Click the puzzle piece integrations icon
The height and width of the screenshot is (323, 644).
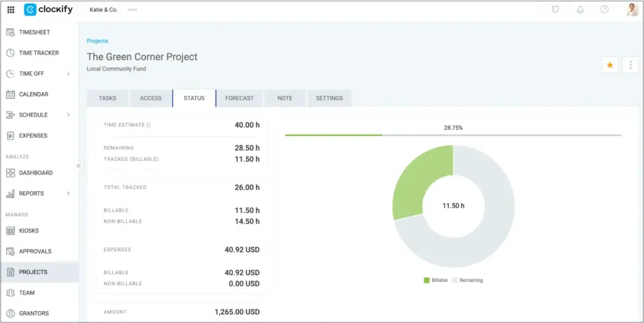555,10
